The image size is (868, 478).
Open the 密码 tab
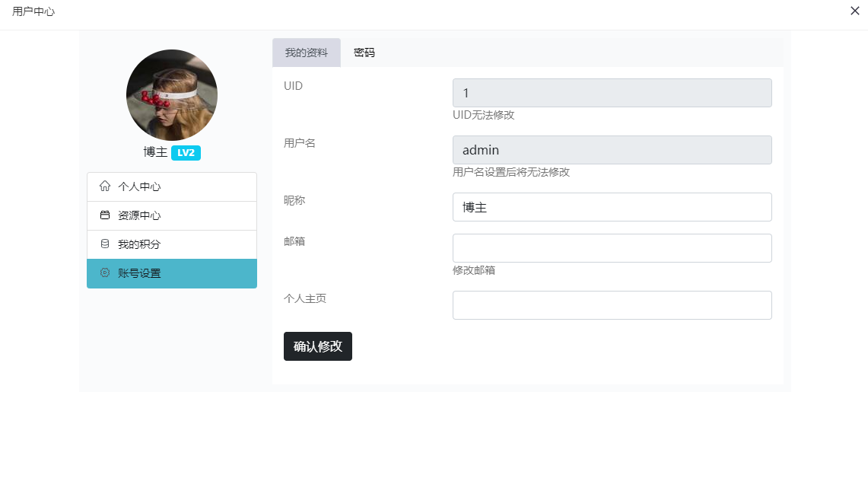click(x=364, y=53)
